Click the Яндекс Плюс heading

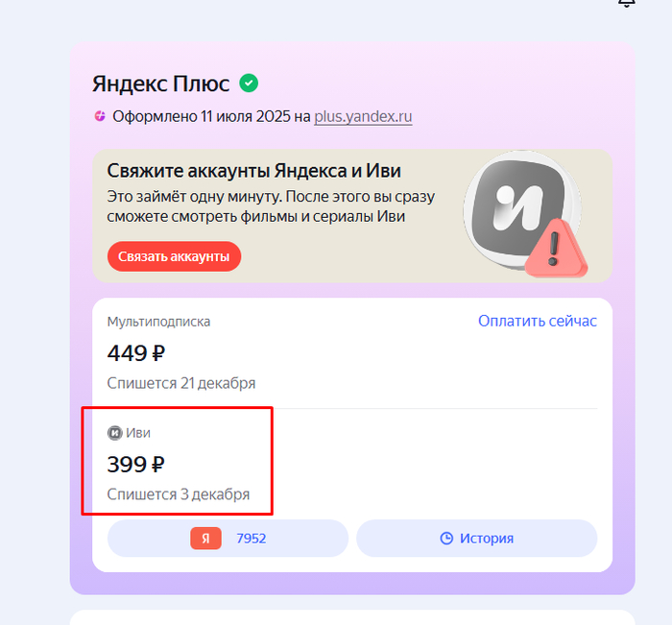[x=160, y=84]
